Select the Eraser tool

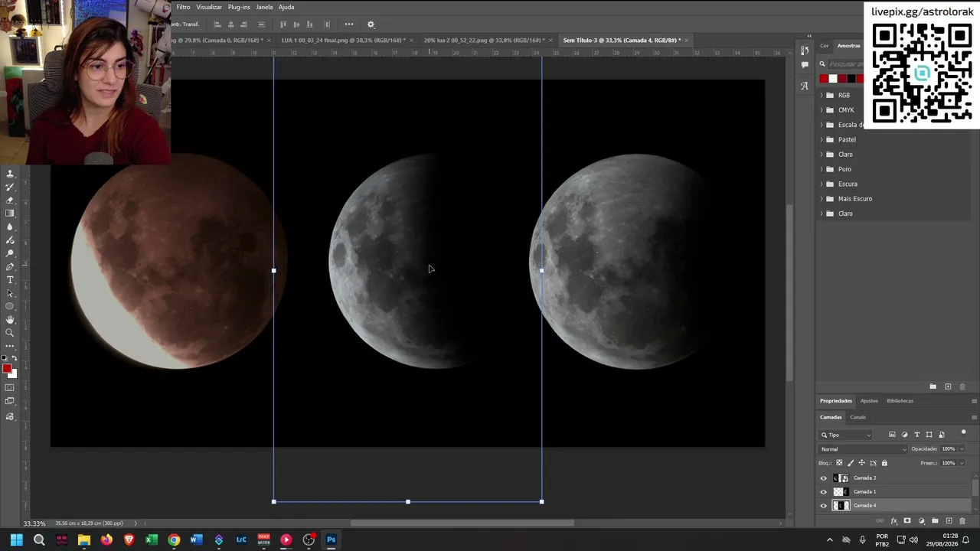click(10, 201)
